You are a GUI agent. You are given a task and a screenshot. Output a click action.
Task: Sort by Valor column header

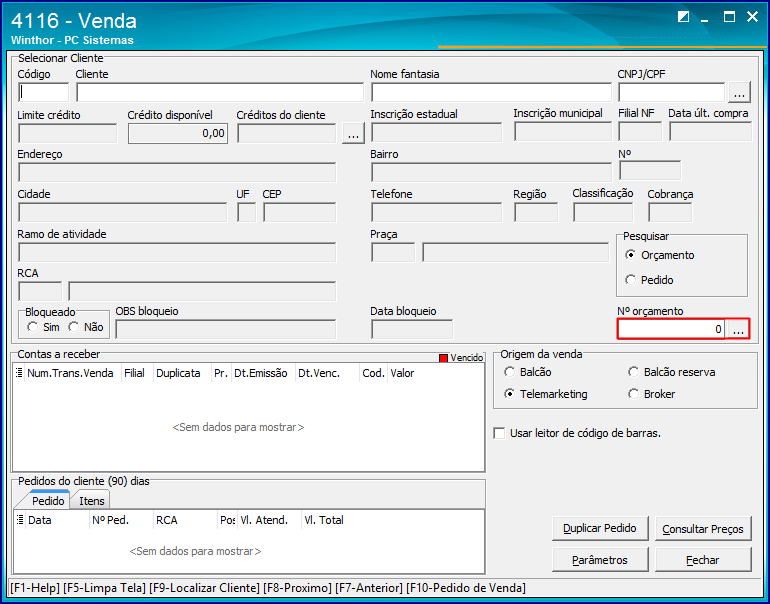point(402,373)
